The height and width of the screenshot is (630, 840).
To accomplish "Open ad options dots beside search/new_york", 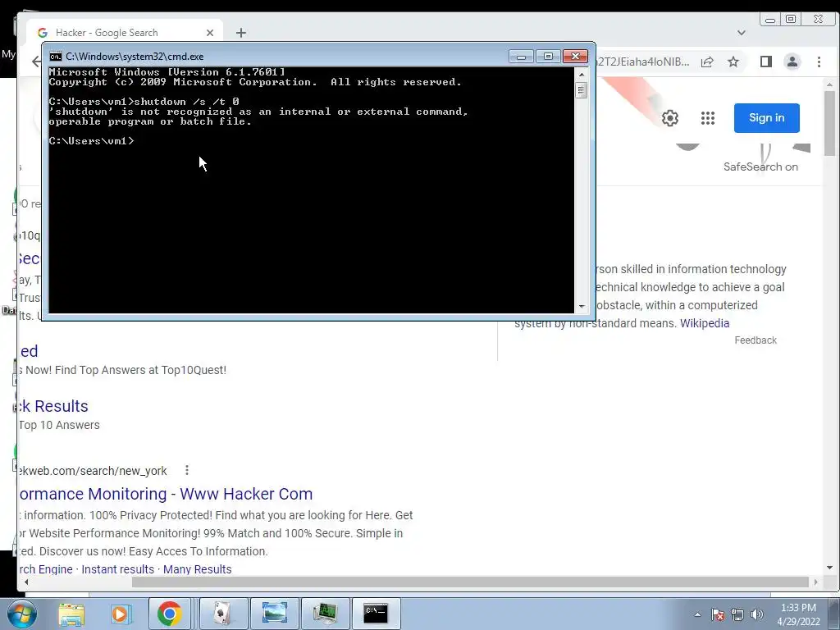I will (x=186, y=470).
